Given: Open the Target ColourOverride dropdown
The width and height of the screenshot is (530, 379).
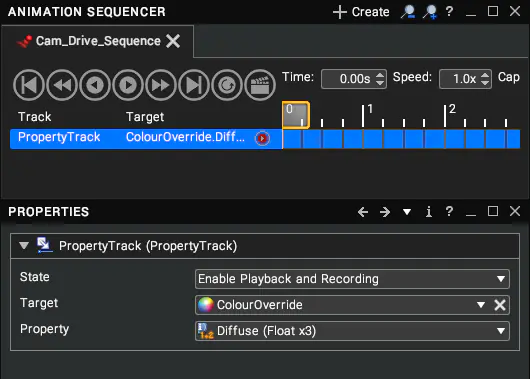Looking at the screenshot, I should pos(481,305).
